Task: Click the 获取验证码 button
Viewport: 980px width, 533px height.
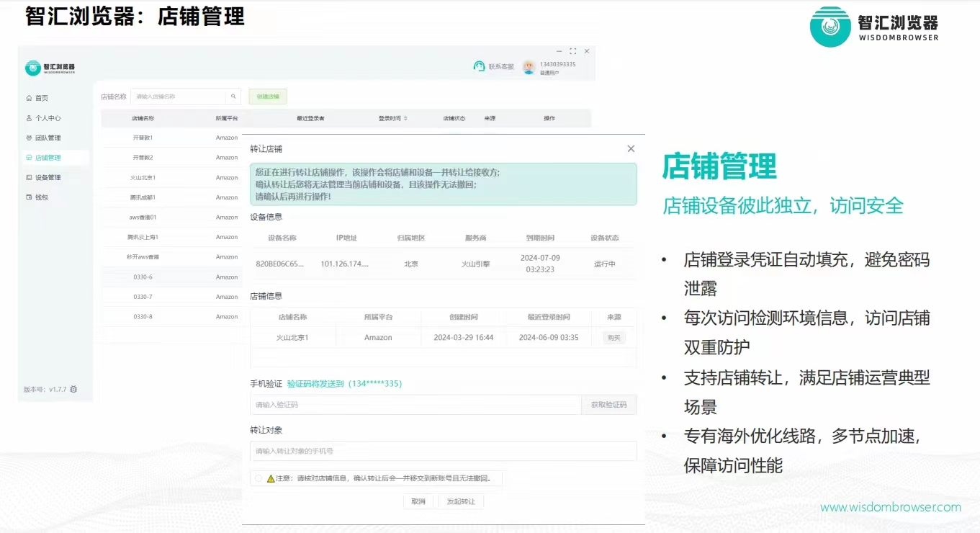Action: click(x=608, y=405)
